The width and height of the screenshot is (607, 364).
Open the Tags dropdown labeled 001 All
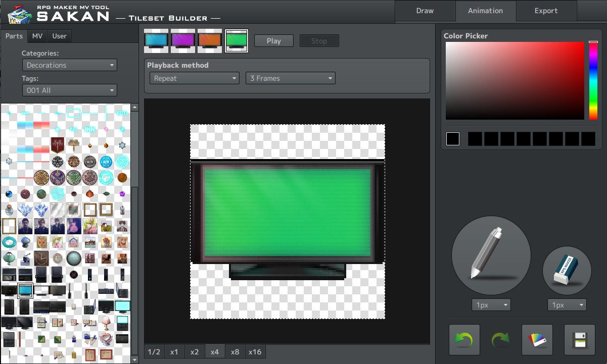point(69,90)
